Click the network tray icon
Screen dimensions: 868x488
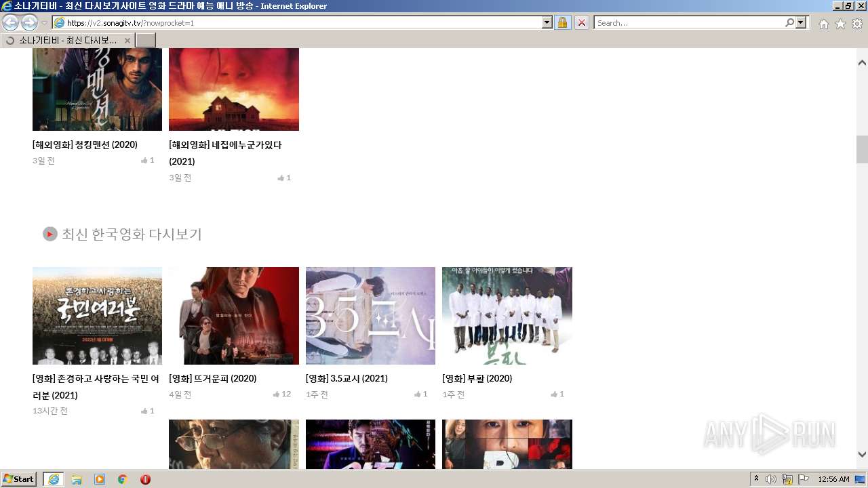[x=787, y=479]
